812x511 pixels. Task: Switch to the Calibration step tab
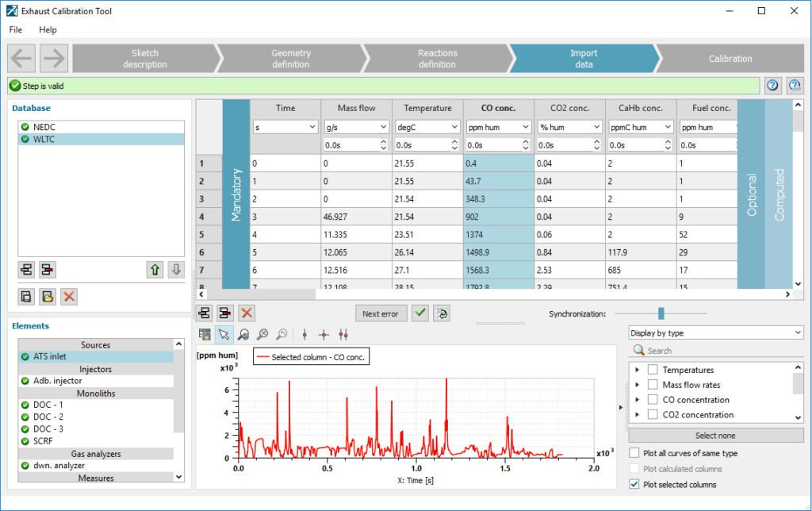pyautogui.click(x=730, y=59)
